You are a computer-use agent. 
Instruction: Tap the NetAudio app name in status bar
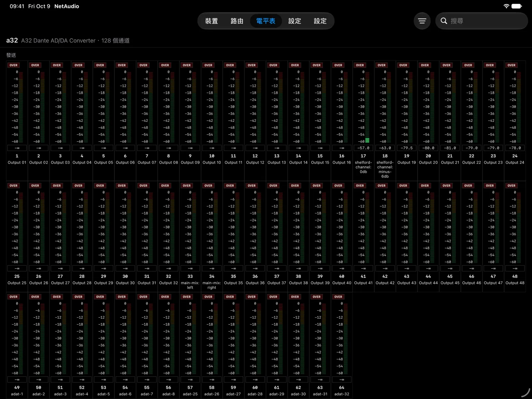(x=67, y=6)
